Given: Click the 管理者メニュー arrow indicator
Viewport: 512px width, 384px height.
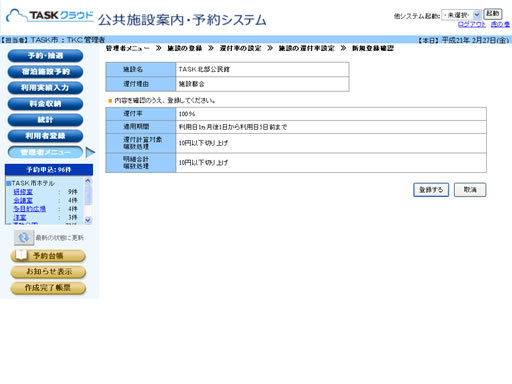Looking at the screenshot, I should [90, 152].
